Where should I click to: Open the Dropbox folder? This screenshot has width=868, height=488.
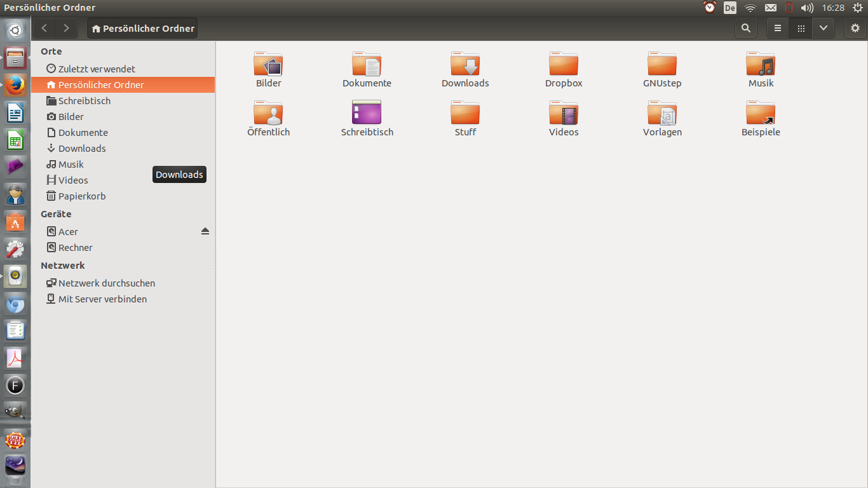tap(564, 65)
